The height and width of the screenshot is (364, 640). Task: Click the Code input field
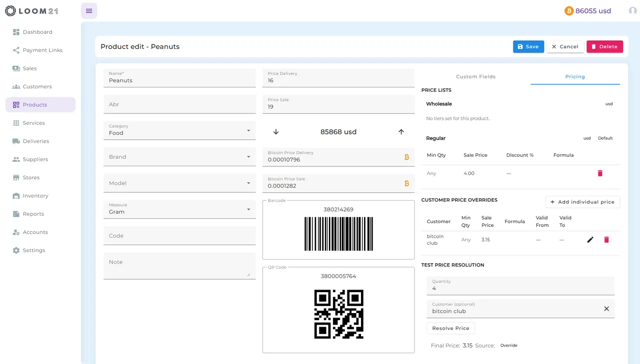coord(179,236)
